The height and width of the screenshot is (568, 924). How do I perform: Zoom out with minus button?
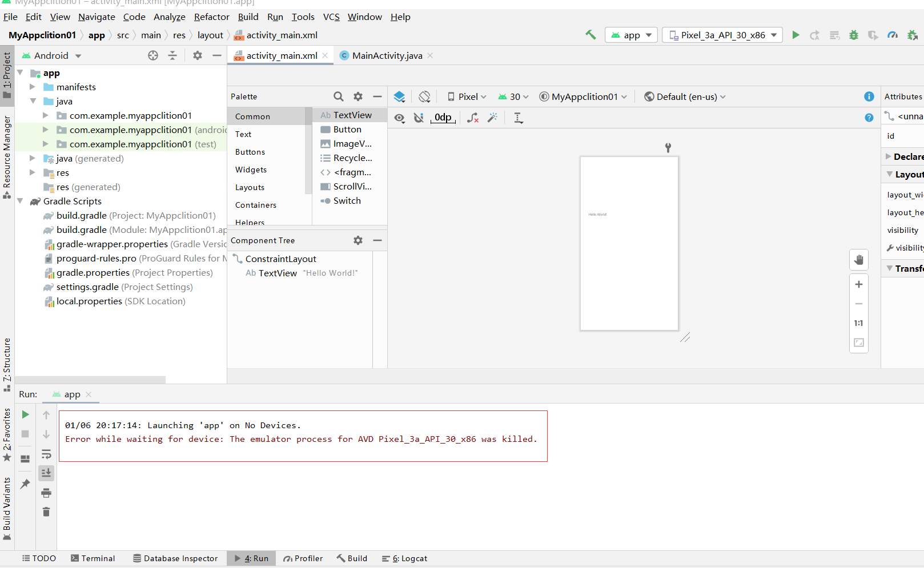coord(859,304)
